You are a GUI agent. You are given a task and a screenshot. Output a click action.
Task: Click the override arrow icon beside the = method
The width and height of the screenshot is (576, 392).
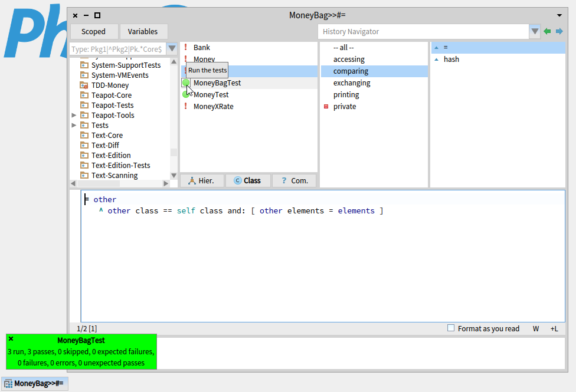tap(436, 48)
